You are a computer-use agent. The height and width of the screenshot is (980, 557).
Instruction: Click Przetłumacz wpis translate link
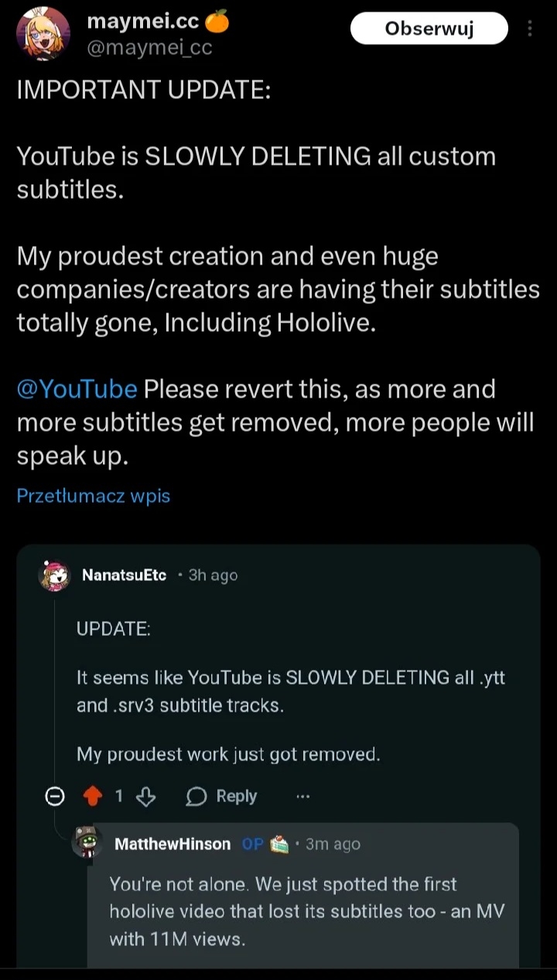pyautogui.click(x=93, y=496)
